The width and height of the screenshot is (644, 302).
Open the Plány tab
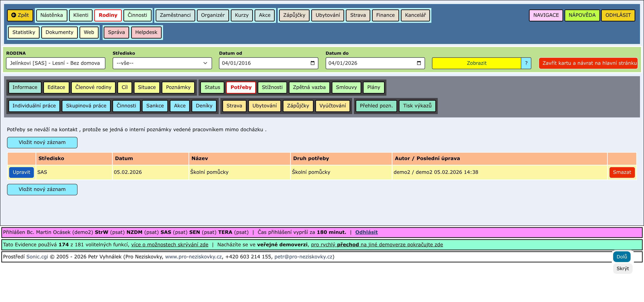tap(373, 88)
